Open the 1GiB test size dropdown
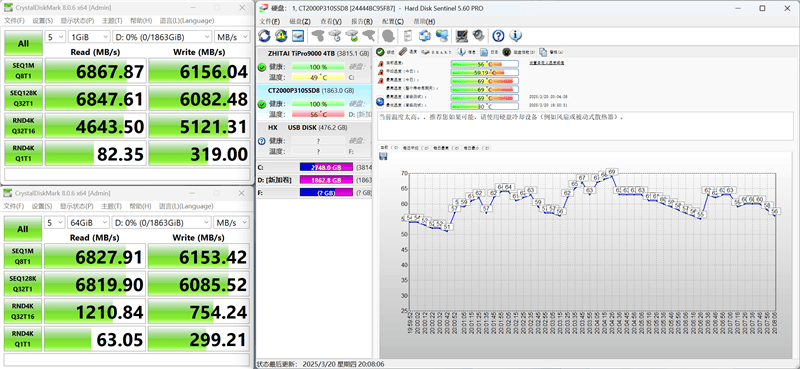Viewport: 800px width, 369px height. point(89,37)
